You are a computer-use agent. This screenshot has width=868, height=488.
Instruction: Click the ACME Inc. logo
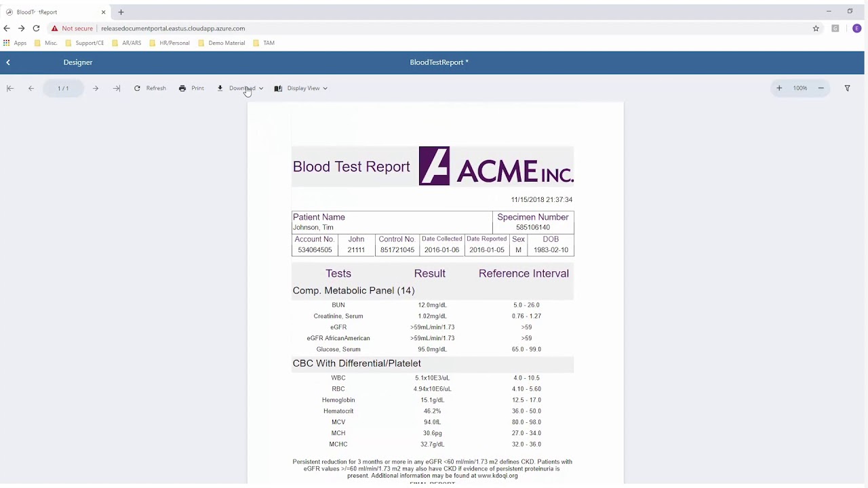pos(496,166)
